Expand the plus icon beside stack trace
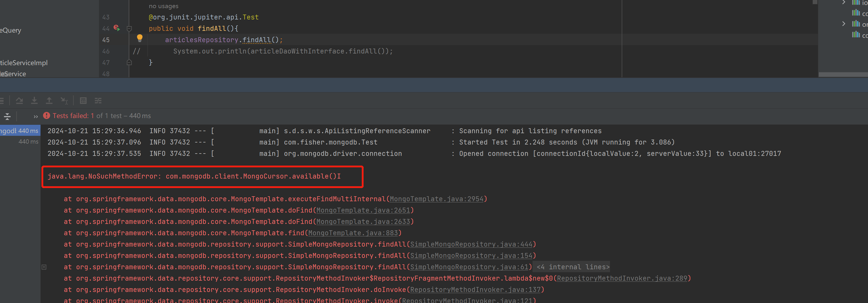868x303 pixels. [x=44, y=267]
